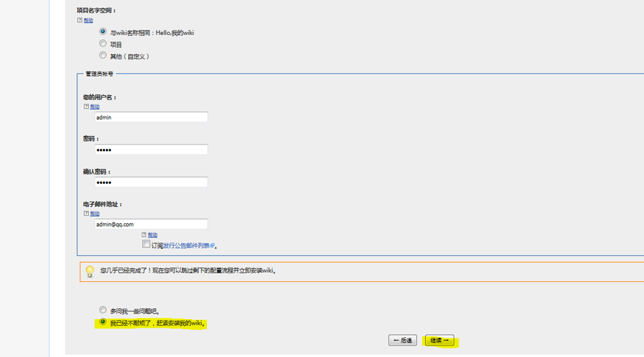Image resolution: width=644 pixels, height=357 pixels.
Task: Open the 帮助 text link under 您的用户名
Action: [x=94, y=107]
